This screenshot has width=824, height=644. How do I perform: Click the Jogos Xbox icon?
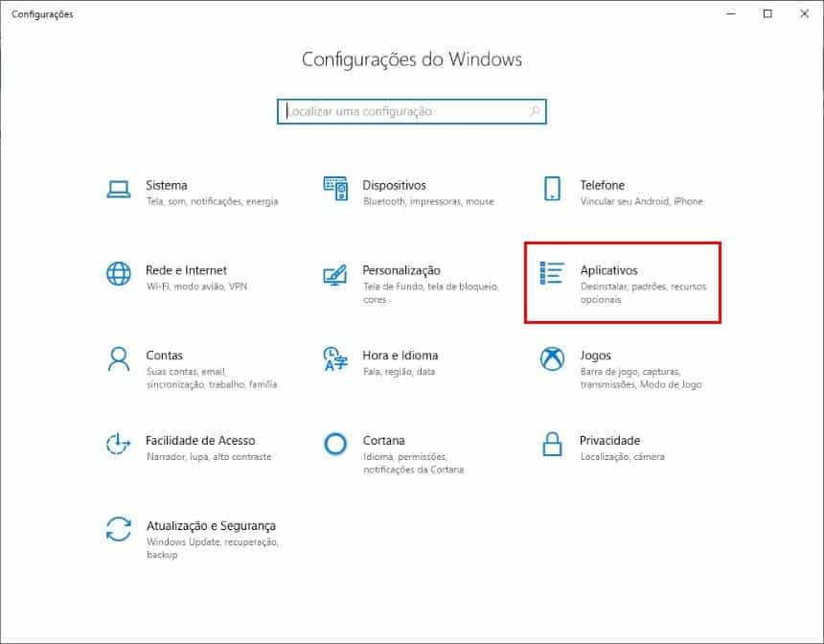(x=552, y=358)
